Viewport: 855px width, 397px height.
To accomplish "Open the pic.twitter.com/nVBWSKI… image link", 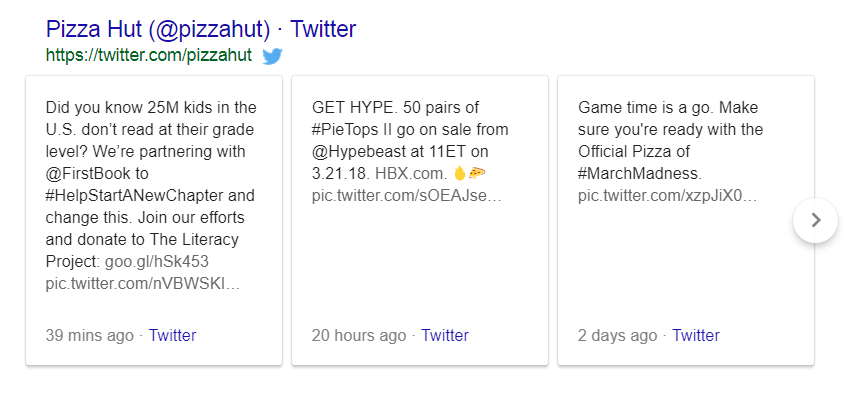I will click(143, 284).
